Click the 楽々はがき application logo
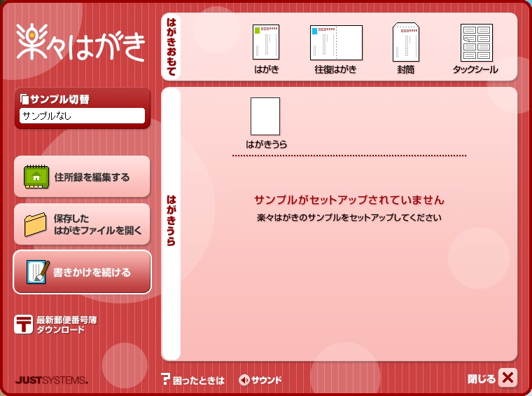 (x=80, y=43)
